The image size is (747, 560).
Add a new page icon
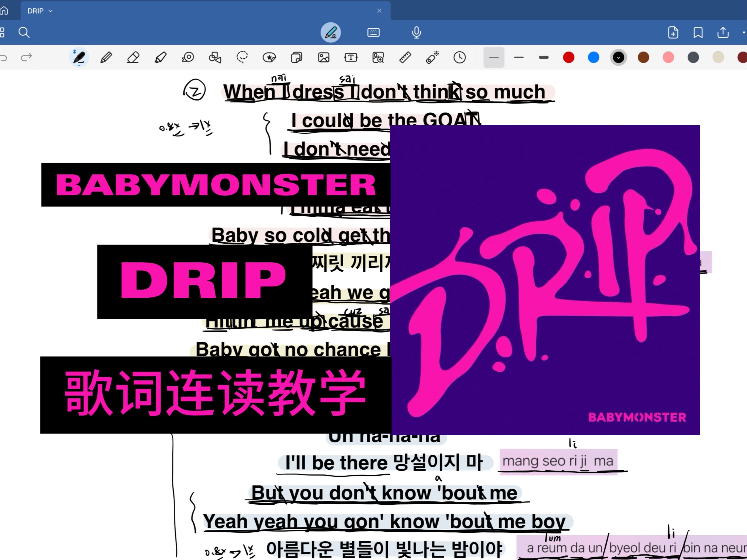[x=673, y=32]
